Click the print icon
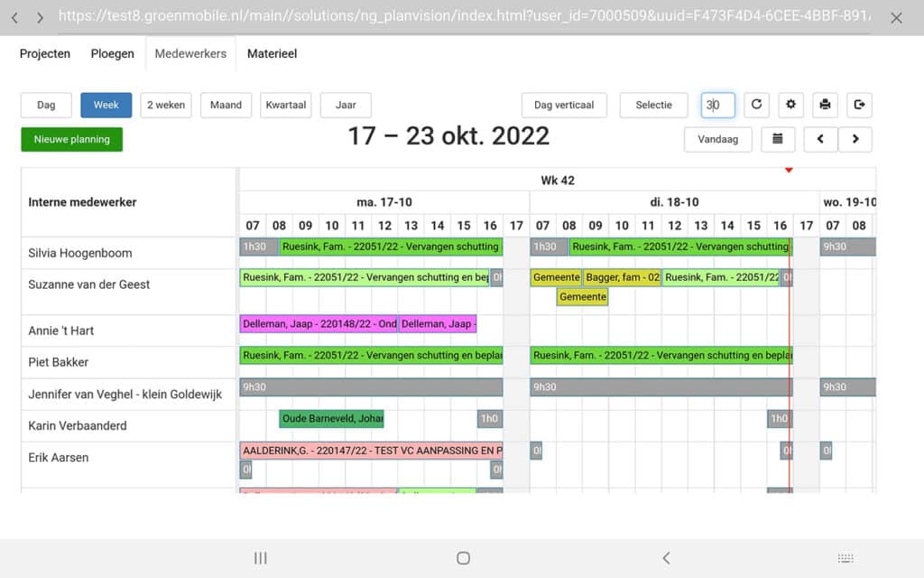The height and width of the screenshot is (578, 924). tap(825, 105)
